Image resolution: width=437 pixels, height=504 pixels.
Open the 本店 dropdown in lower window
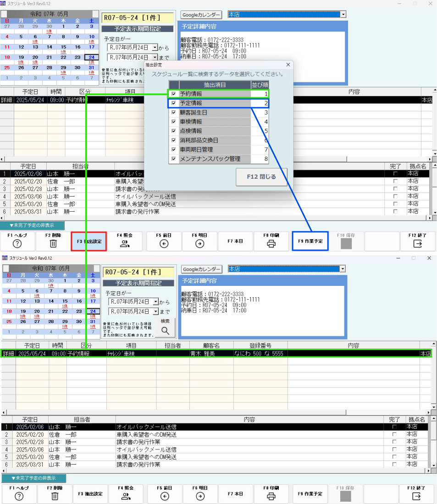click(x=343, y=268)
